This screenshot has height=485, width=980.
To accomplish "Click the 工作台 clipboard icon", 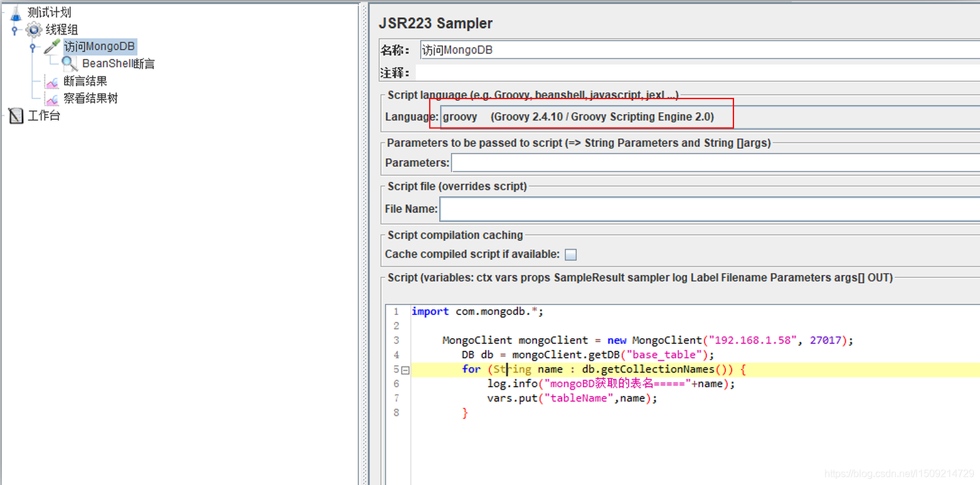I will pyautogui.click(x=16, y=115).
